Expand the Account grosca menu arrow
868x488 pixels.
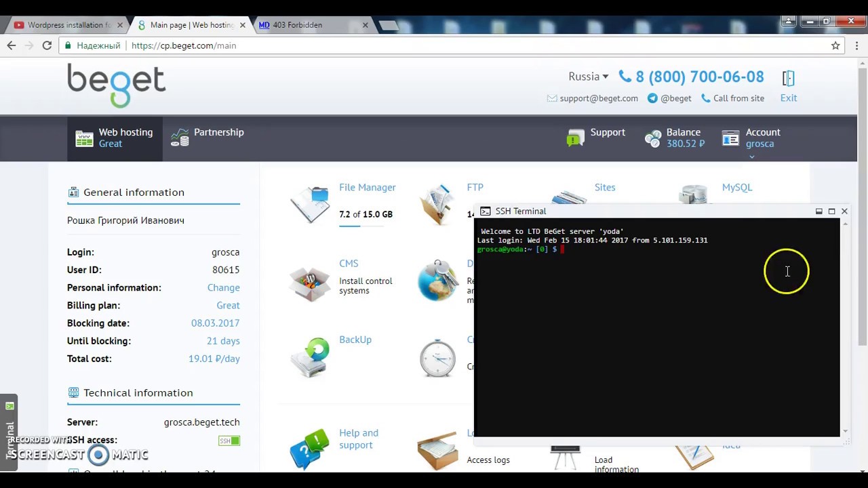[751, 157]
